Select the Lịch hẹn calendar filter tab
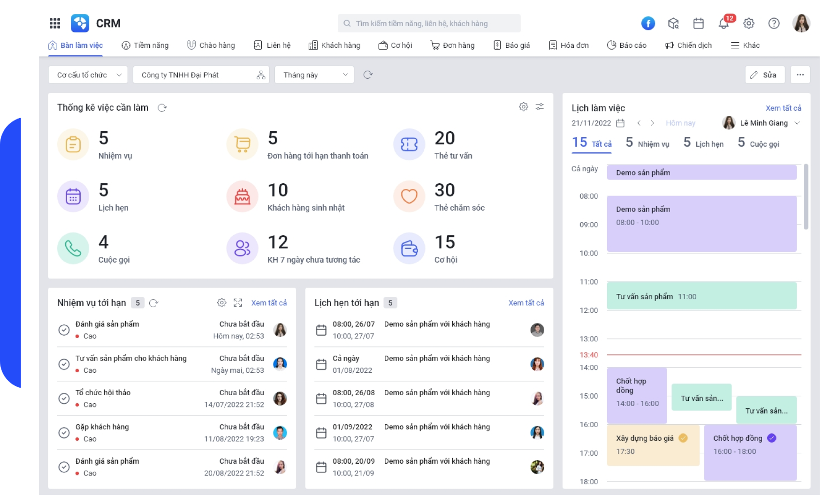Viewport: 838px width, 504px height. coord(703,143)
